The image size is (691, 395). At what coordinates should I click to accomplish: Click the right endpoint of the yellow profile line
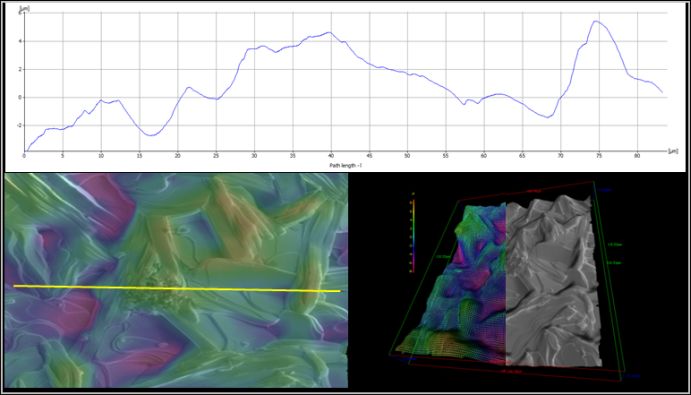339,291
